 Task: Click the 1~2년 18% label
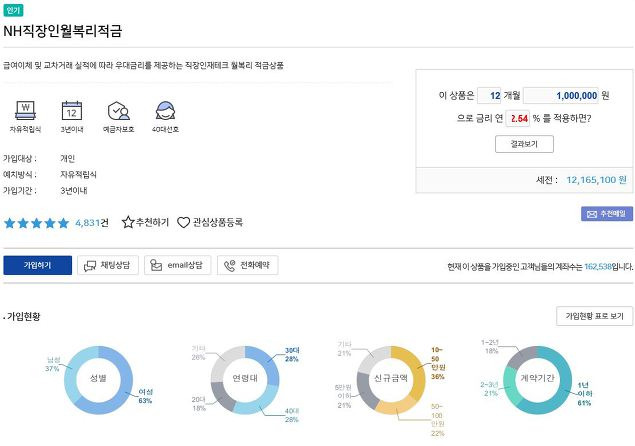(x=490, y=347)
